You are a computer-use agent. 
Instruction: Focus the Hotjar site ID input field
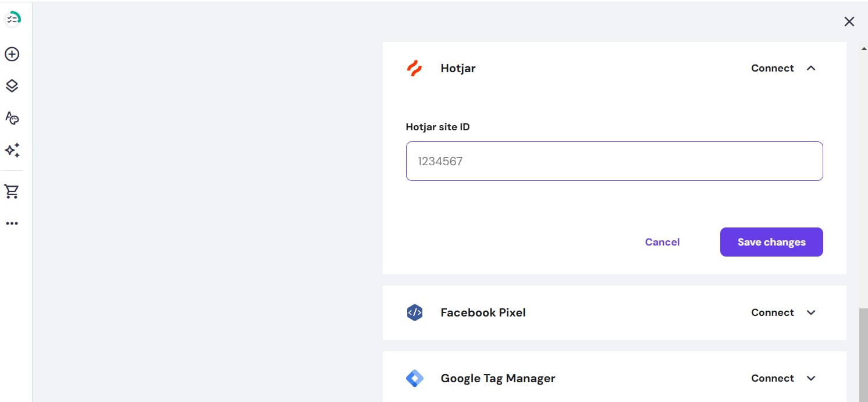point(614,161)
